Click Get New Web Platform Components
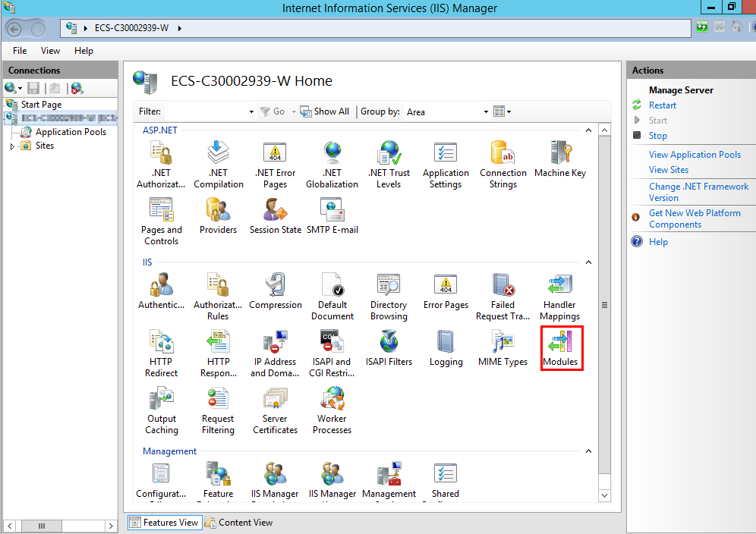This screenshot has height=534, width=756. click(x=695, y=218)
